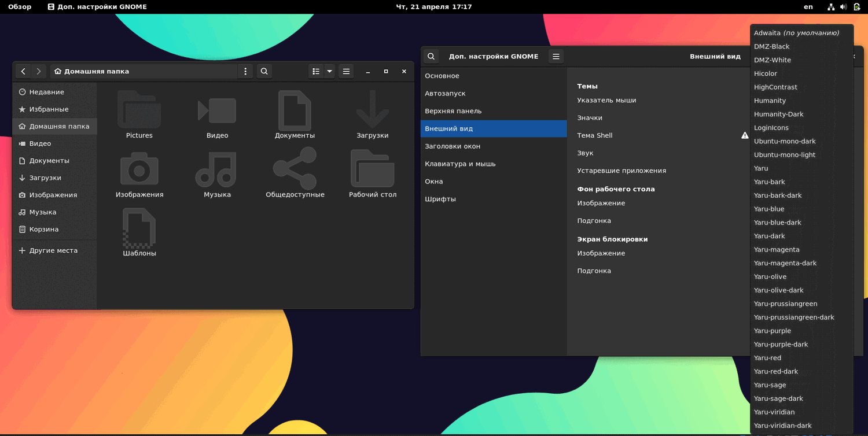Open the Заголовки окон section in Tweaks

[494, 146]
